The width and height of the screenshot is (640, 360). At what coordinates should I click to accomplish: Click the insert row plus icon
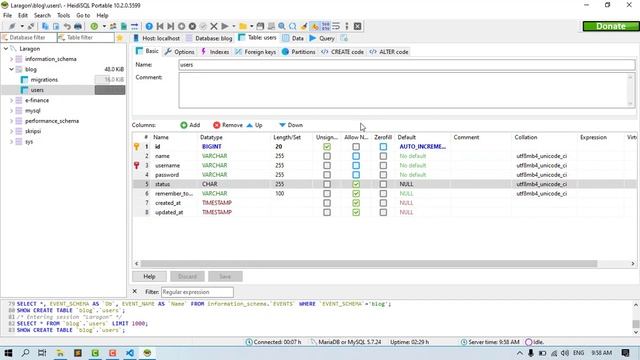point(181,26)
